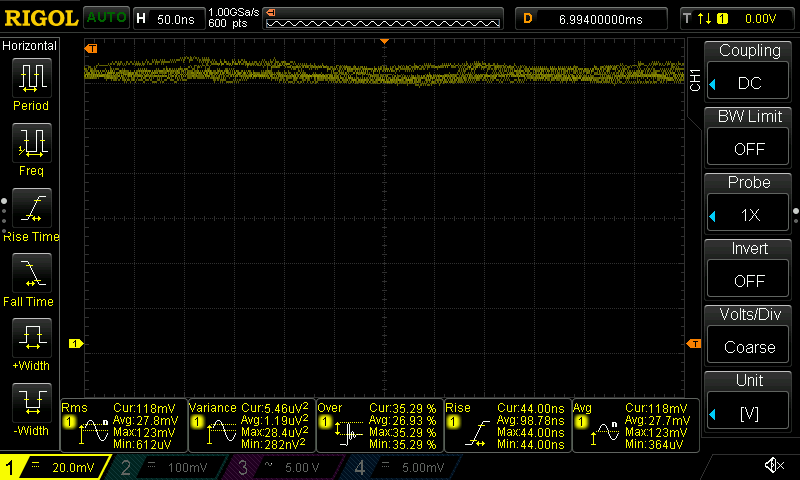This screenshot has height=480, width=800.
Task: Click the Rms Cur:118mV reading
Action: [x=144, y=408]
